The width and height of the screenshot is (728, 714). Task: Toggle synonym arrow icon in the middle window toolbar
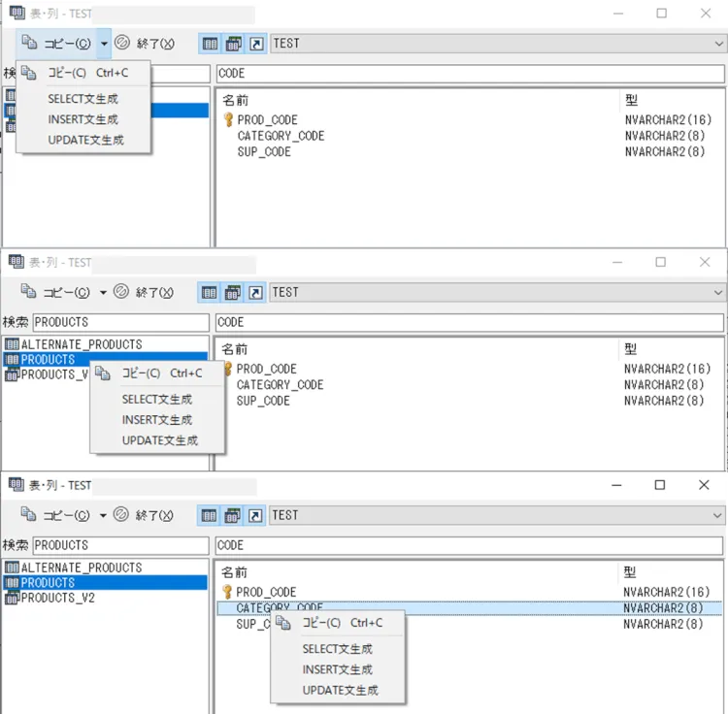click(x=255, y=293)
